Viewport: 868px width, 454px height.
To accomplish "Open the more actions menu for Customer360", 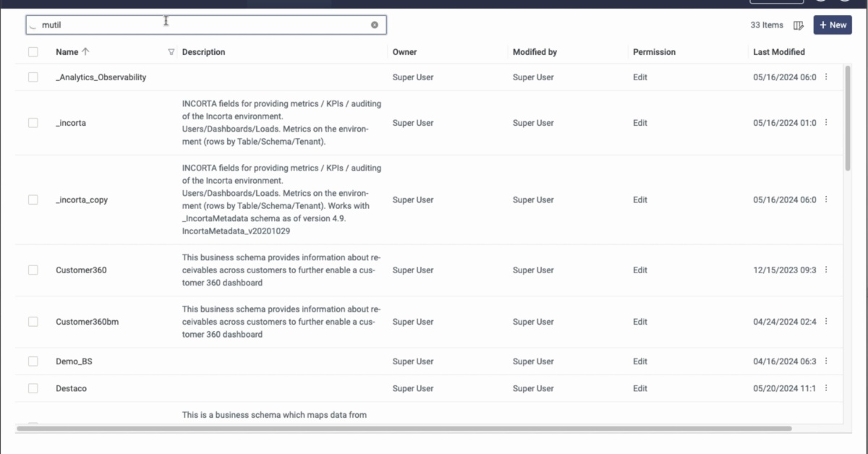I will [x=826, y=270].
